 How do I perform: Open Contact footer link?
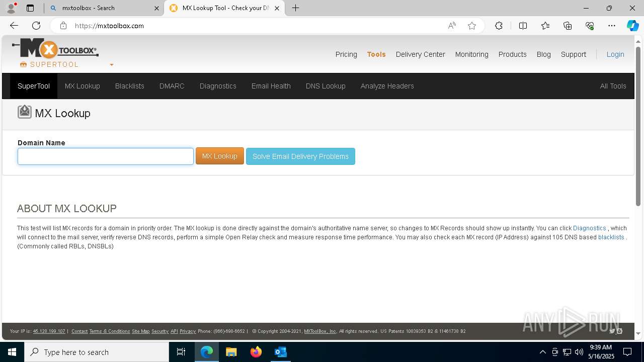tap(79, 331)
